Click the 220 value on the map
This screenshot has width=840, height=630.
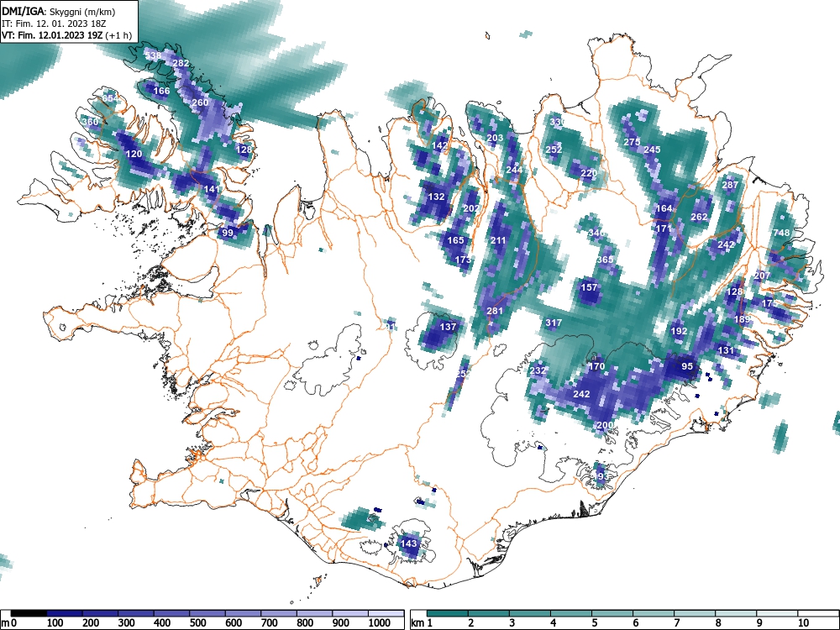point(588,173)
